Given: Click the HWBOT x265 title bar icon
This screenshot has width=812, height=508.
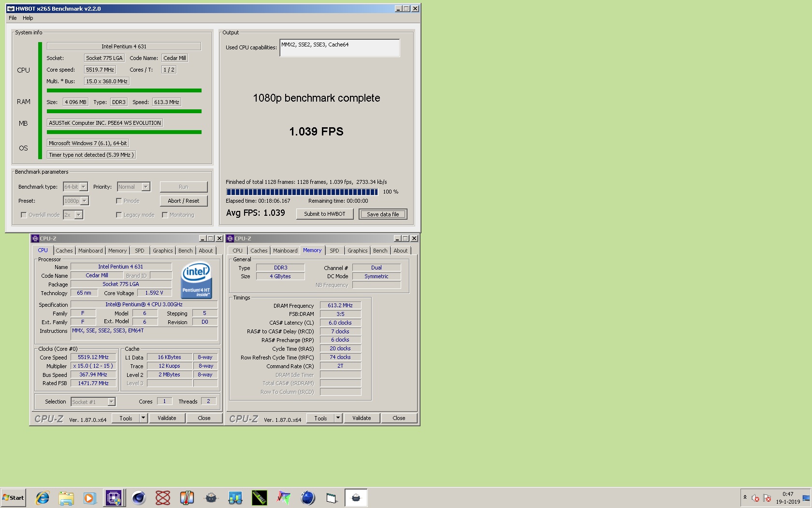Looking at the screenshot, I should (x=11, y=9).
